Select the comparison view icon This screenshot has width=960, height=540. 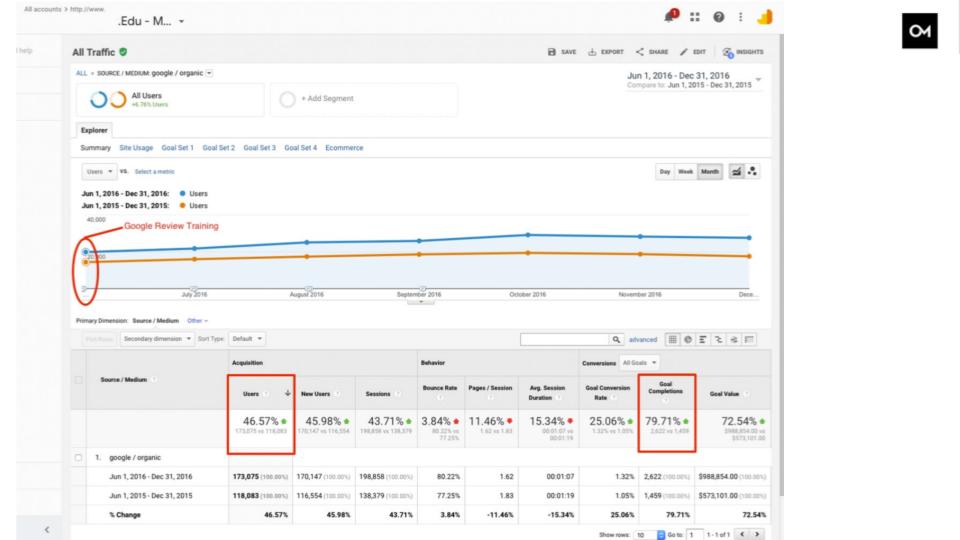pos(718,339)
